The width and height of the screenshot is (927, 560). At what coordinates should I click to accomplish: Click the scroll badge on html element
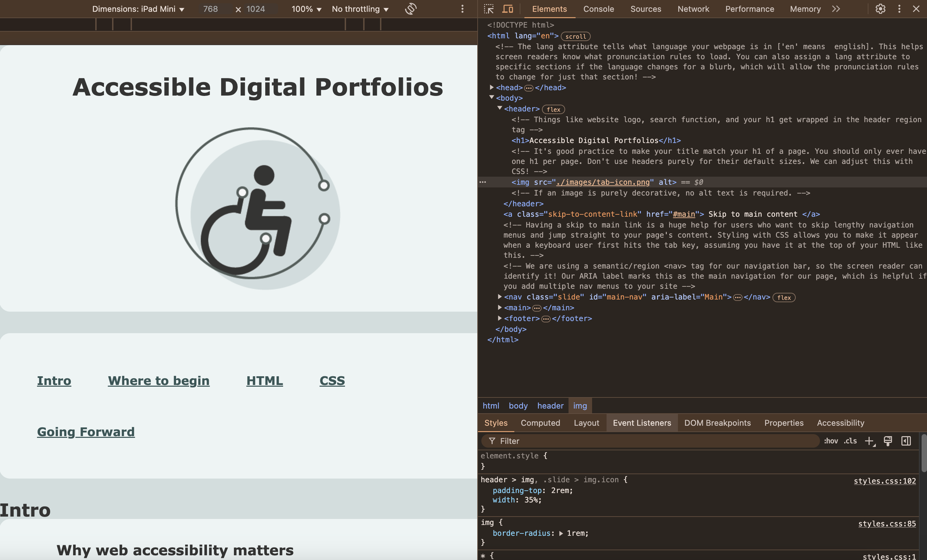(x=576, y=36)
